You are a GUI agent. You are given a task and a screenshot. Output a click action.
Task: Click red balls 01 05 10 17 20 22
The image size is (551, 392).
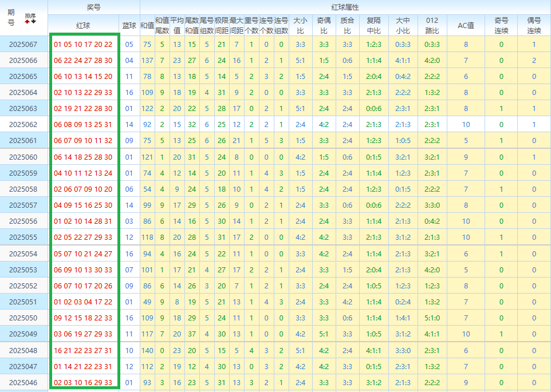(83, 44)
